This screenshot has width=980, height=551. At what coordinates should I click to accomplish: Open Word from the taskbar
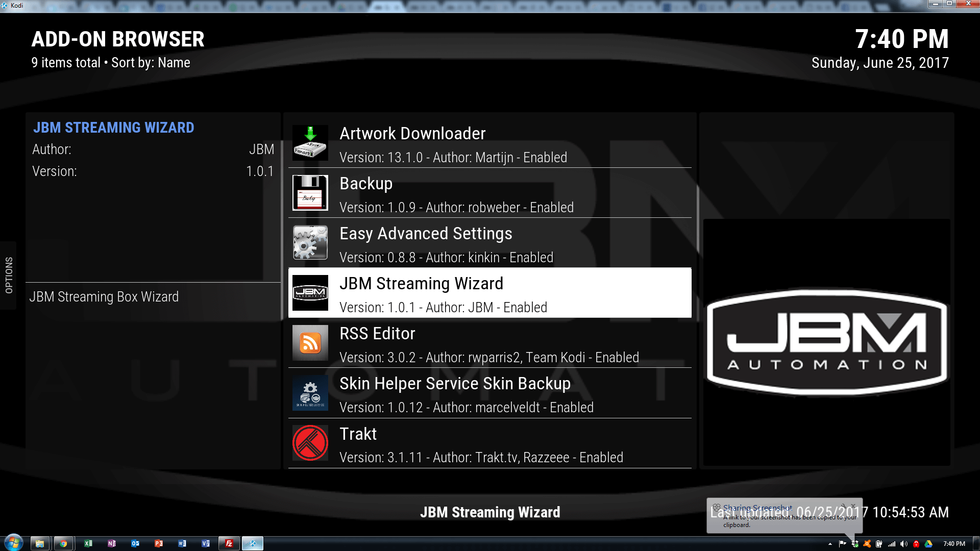[182, 543]
